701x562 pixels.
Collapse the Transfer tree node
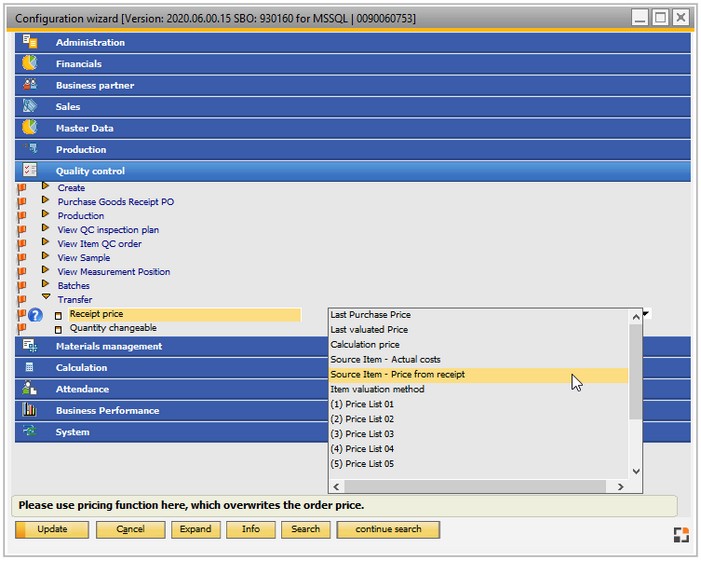tap(45, 298)
